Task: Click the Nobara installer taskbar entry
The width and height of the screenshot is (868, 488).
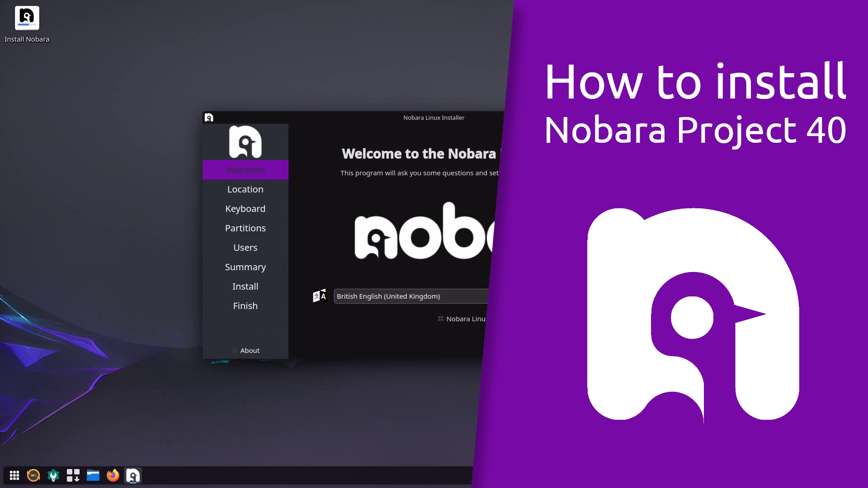Action: click(x=133, y=475)
